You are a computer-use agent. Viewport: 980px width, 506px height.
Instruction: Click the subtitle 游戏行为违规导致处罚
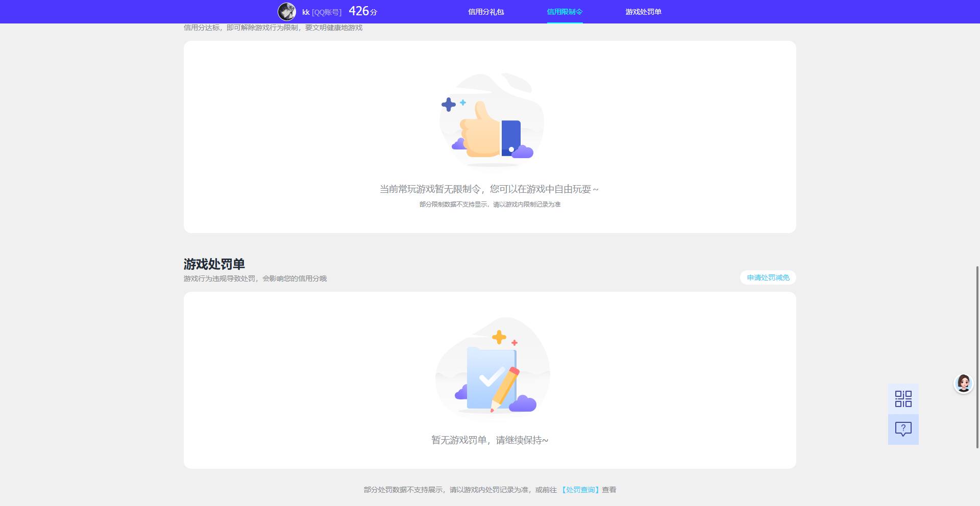coord(219,279)
